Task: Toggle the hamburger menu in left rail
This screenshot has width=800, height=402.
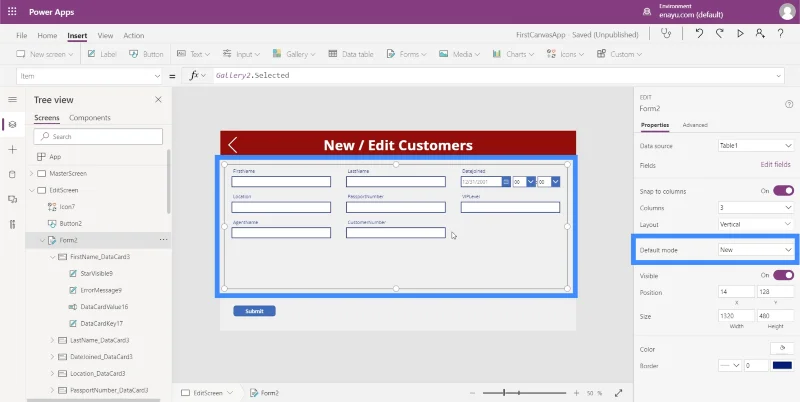Action: pos(12,99)
